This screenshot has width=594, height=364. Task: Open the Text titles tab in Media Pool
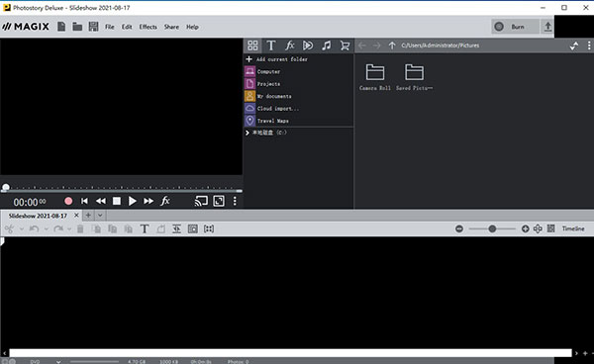point(271,45)
